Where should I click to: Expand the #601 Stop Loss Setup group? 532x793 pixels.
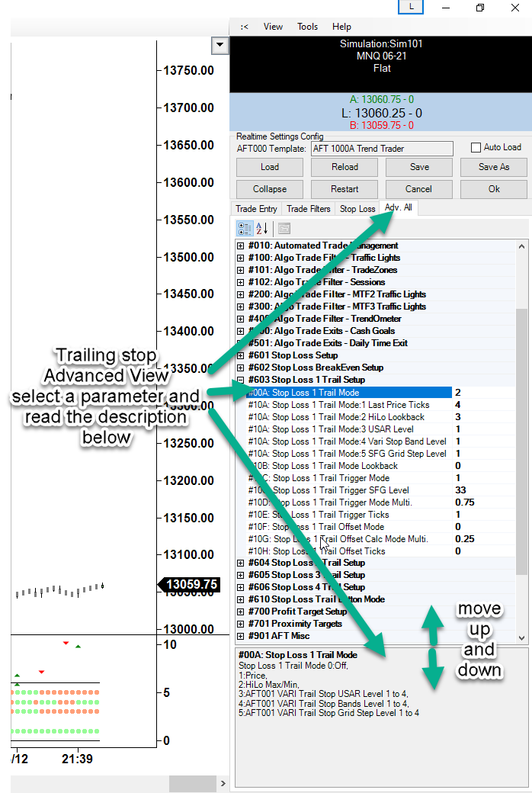241,355
